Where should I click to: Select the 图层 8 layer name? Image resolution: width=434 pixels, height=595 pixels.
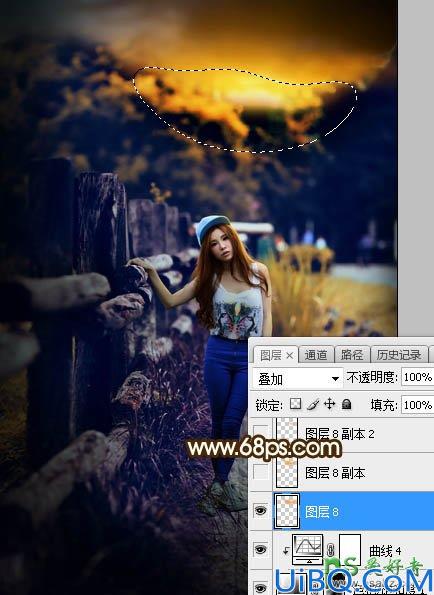[x=322, y=512]
